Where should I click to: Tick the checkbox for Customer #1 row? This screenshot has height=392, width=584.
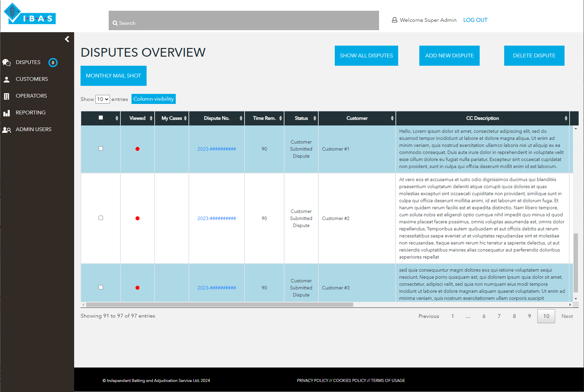click(x=101, y=149)
